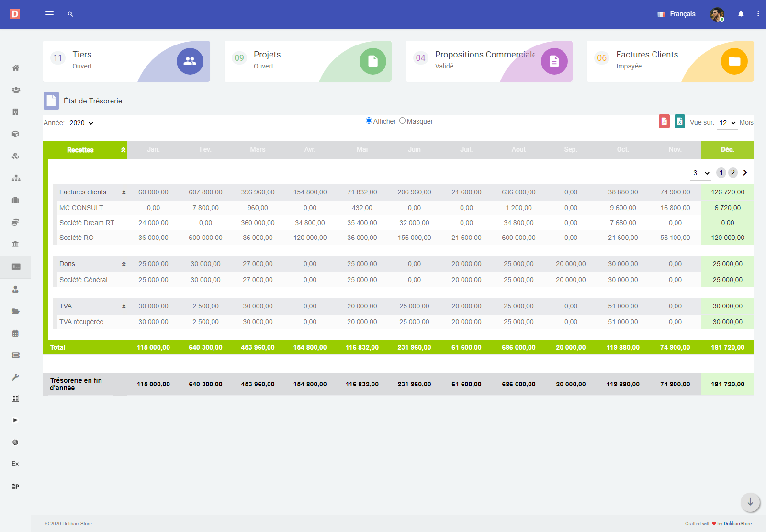The height and width of the screenshot is (532, 766).
Task: Select the Déc. column header
Action: coord(727,150)
